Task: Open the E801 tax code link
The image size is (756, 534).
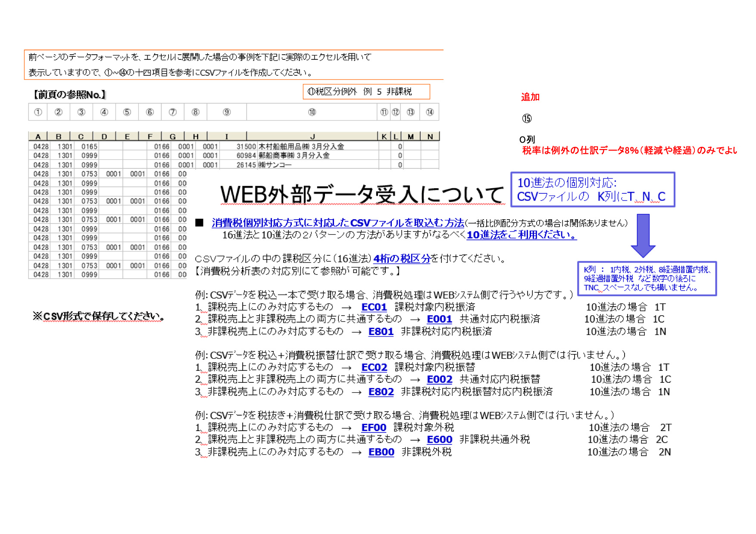Action: [381, 332]
